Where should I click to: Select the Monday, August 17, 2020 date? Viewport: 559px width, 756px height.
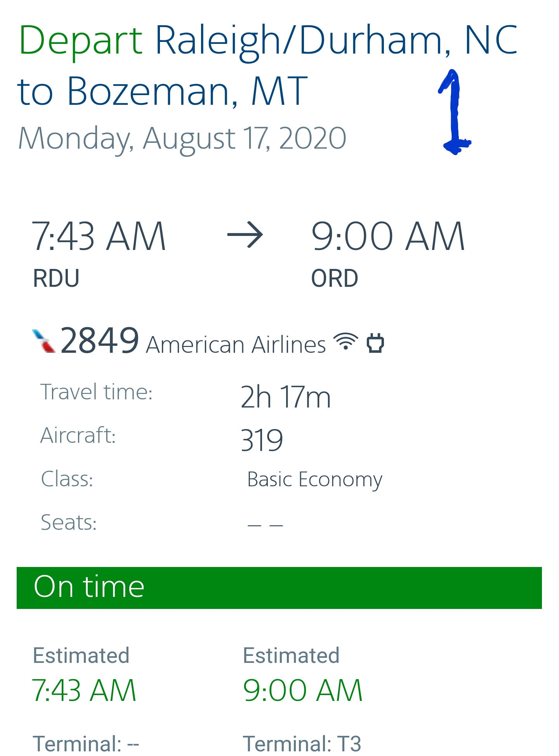182,138
